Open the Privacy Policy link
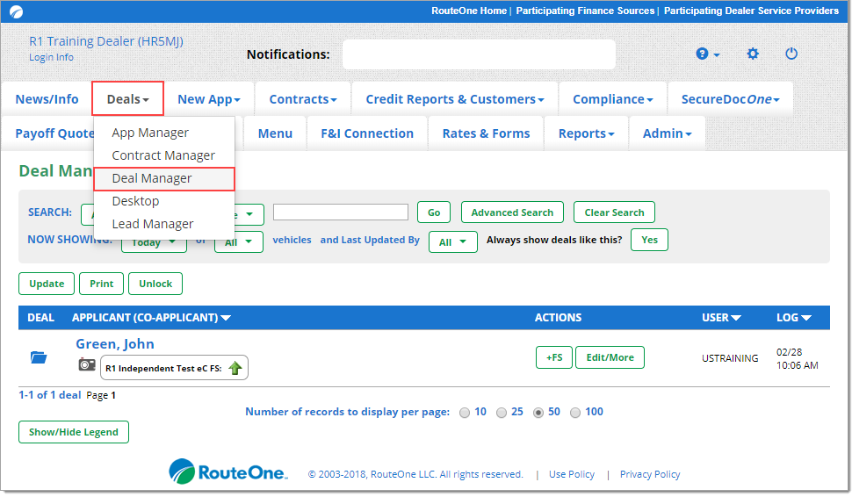 [x=650, y=474]
